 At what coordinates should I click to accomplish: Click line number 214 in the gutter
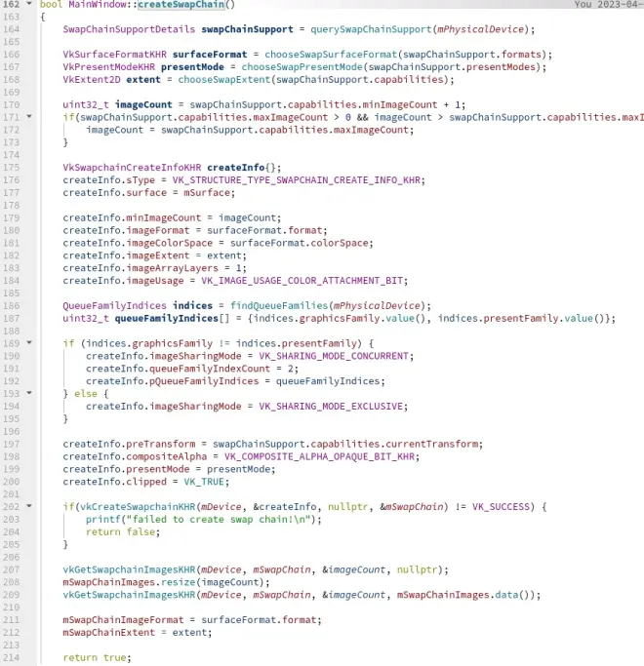point(11,657)
